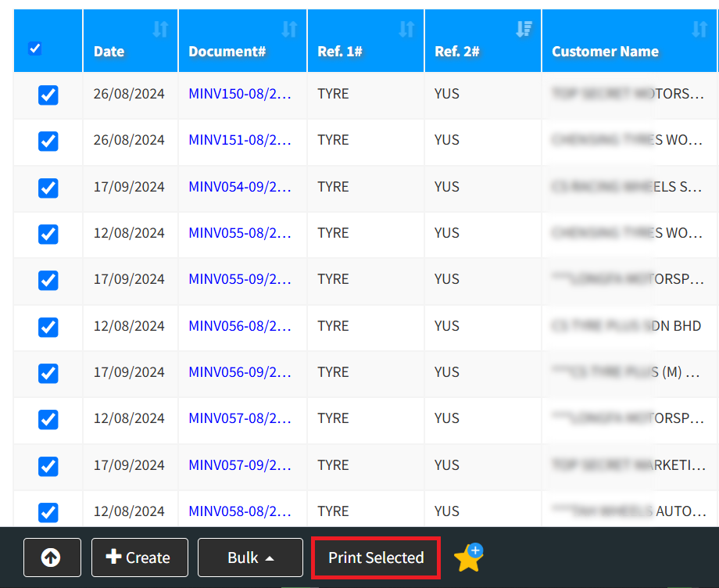Deselect the MINV056-08 row checkbox

tap(48, 327)
